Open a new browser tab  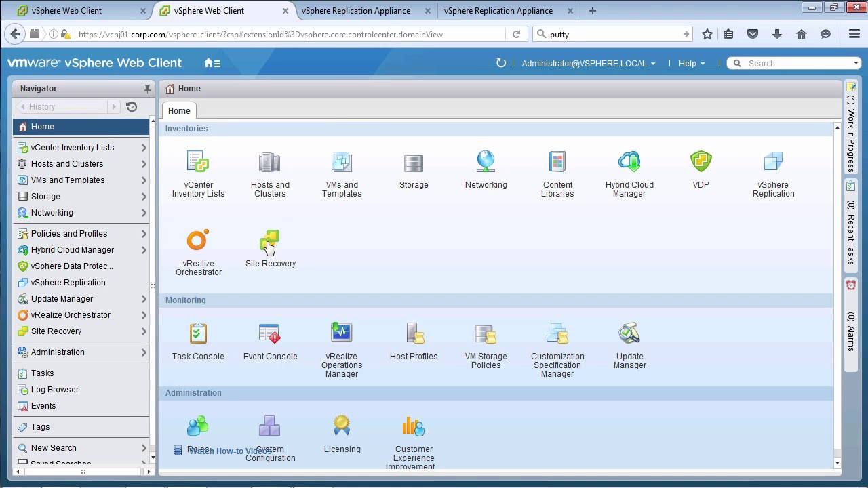coord(592,11)
